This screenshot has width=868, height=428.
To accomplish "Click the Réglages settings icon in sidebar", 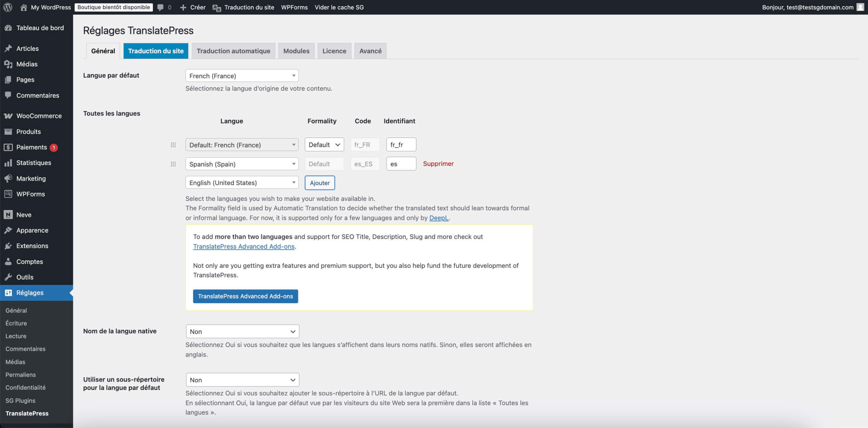I will (x=8, y=292).
